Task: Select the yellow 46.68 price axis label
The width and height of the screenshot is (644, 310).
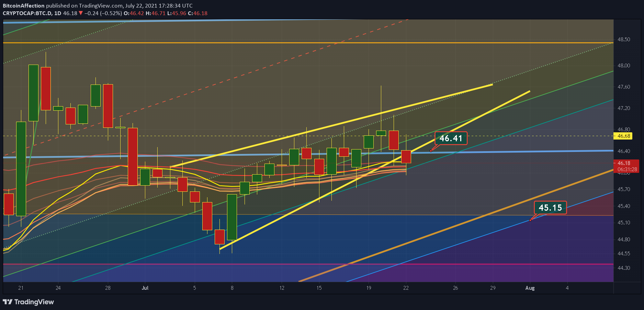Action: tap(624, 136)
